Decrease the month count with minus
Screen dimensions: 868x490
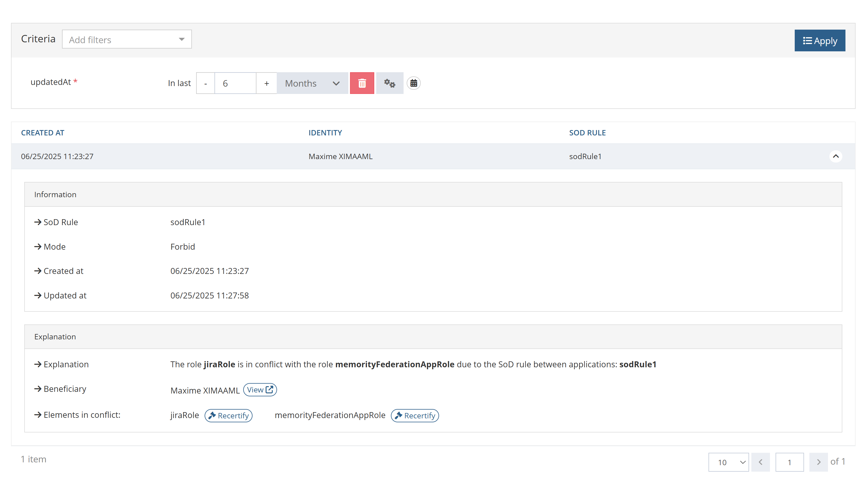pyautogui.click(x=205, y=83)
